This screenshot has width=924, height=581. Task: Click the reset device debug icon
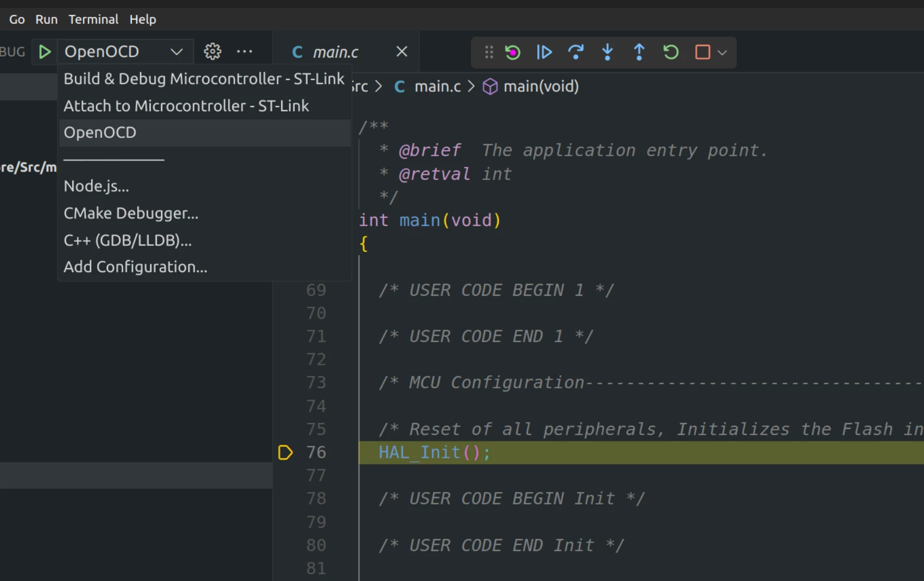coord(512,52)
